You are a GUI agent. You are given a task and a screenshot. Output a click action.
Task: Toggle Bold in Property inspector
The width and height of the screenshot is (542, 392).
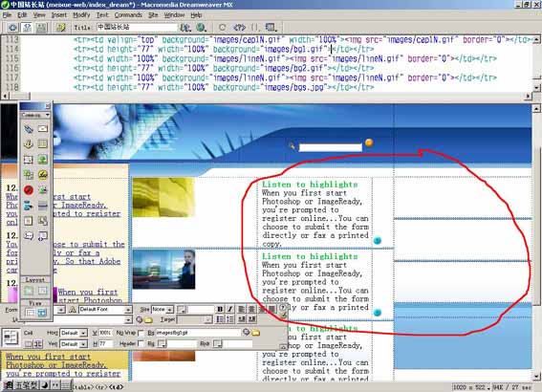(x=220, y=309)
